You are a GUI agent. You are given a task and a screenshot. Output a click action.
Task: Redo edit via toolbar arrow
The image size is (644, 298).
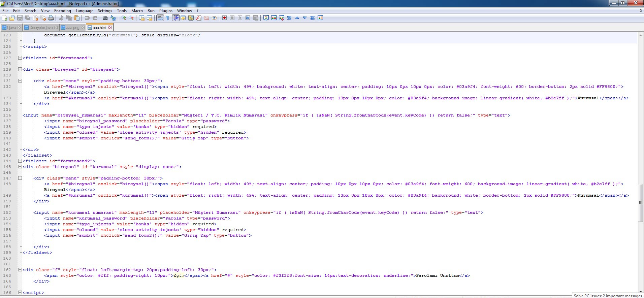tap(95, 18)
